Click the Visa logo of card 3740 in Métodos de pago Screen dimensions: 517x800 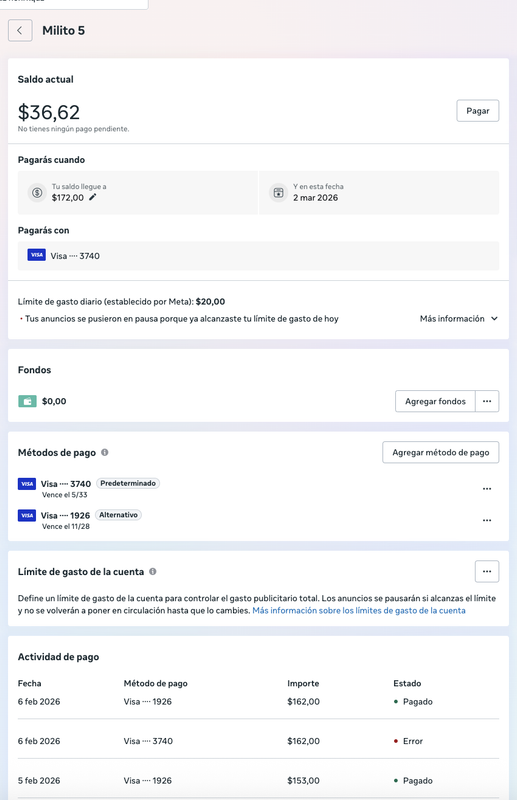click(x=27, y=484)
